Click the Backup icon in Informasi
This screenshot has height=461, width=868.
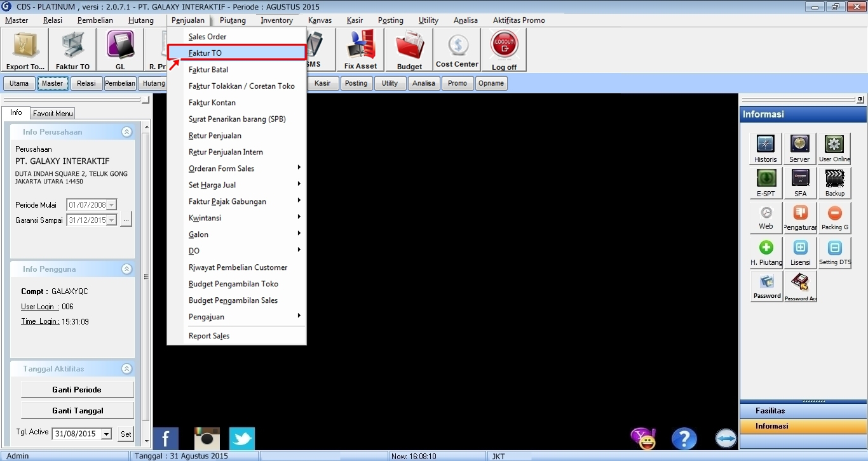(834, 182)
